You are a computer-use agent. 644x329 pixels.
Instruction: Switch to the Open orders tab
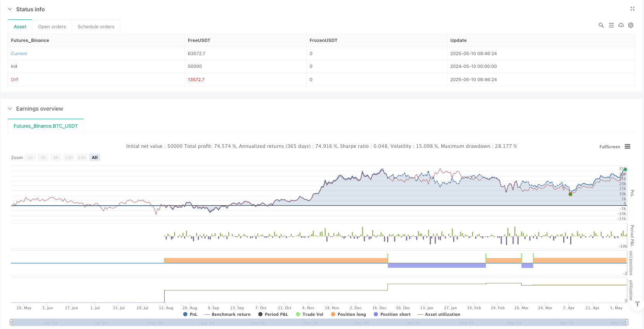click(52, 27)
